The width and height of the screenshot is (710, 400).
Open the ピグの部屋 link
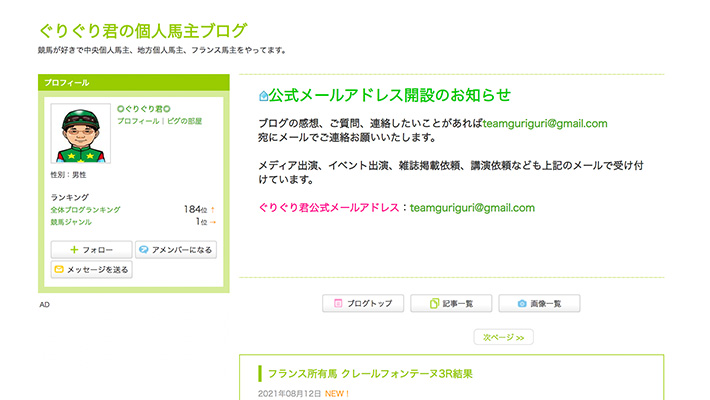pos(184,121)
